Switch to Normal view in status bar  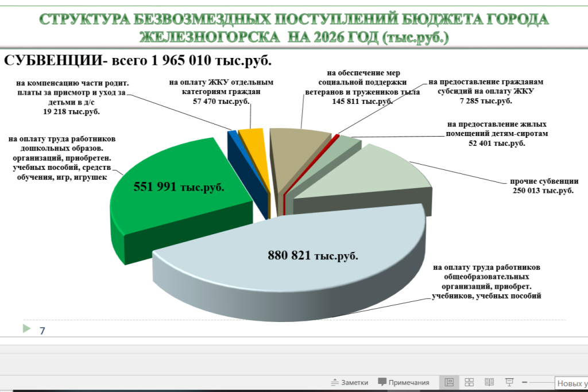pyautogui.click(x=450, y=382)
